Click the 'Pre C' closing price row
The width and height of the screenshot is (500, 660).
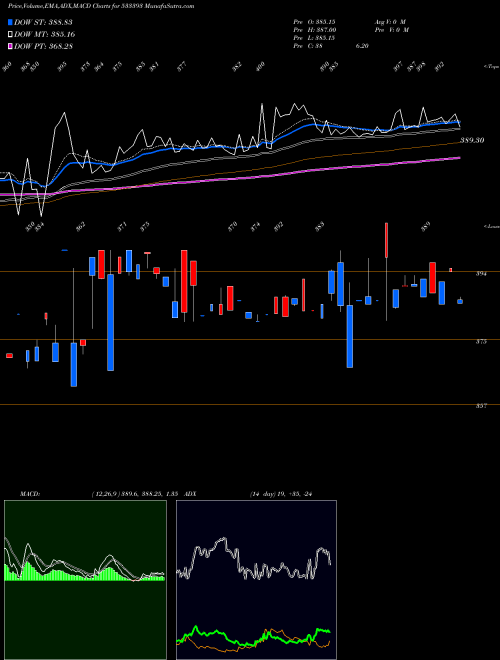pos(331,46)
